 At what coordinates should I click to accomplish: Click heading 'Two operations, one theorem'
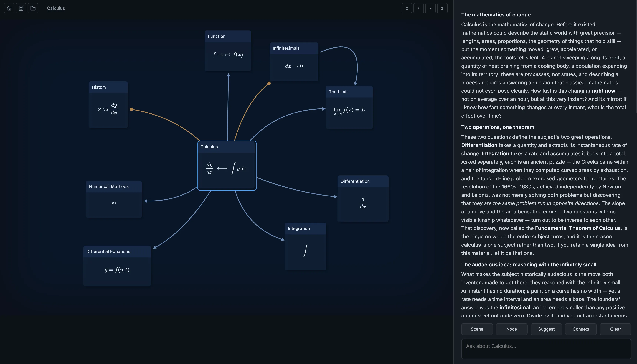point(498,127)
